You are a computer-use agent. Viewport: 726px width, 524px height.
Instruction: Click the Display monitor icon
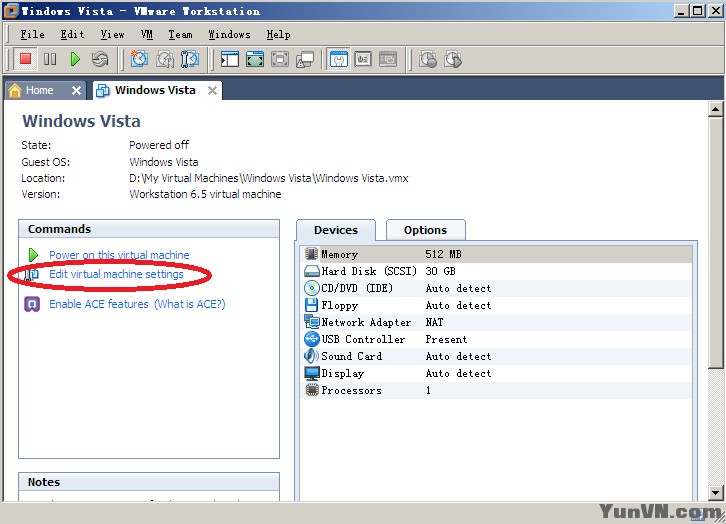click(x=312, y=373)
